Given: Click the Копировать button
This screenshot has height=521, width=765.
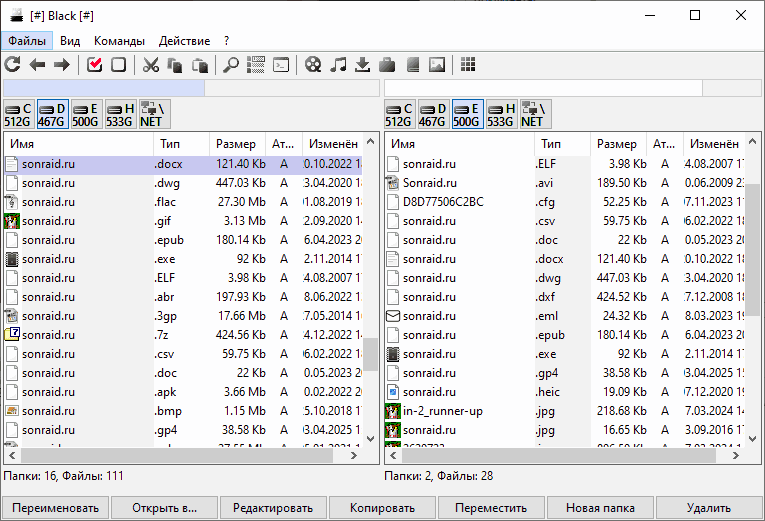Looking at the screenshot, I should tap(382, 508).
